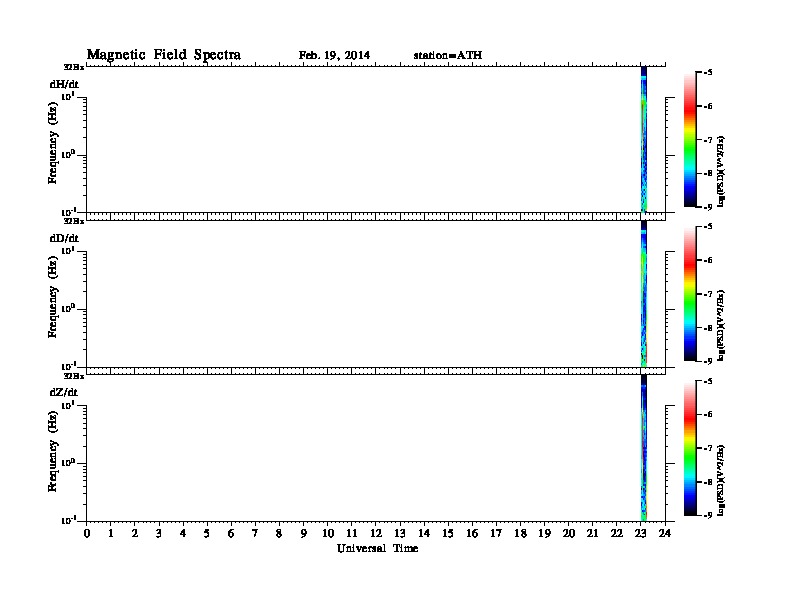
Task: Click hour tick label '3' on time axis
Action: [159, 533]
